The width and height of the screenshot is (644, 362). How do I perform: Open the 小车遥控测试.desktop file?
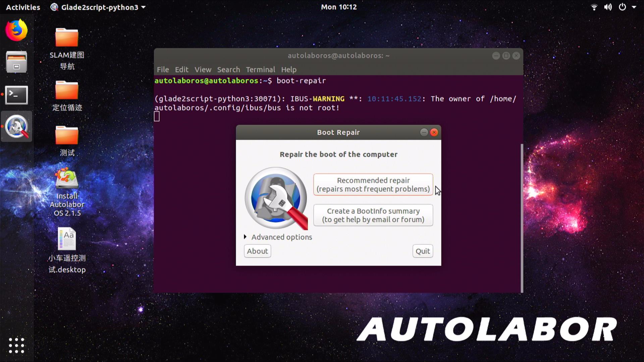click(x=67, y=239)
